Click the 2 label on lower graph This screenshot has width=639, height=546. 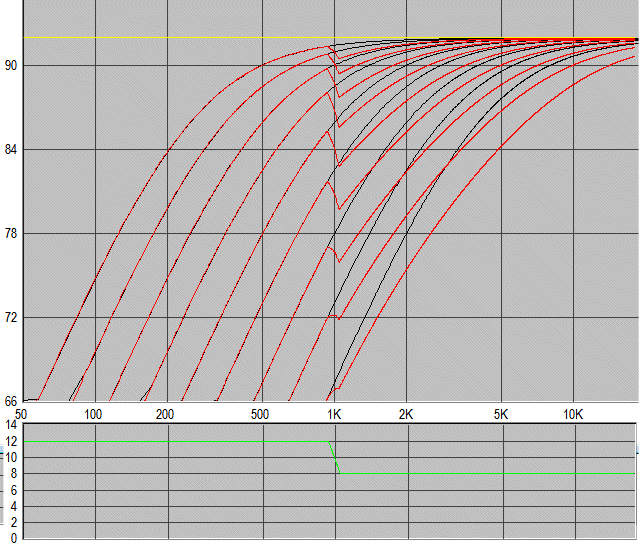click(x=14, y=522)
